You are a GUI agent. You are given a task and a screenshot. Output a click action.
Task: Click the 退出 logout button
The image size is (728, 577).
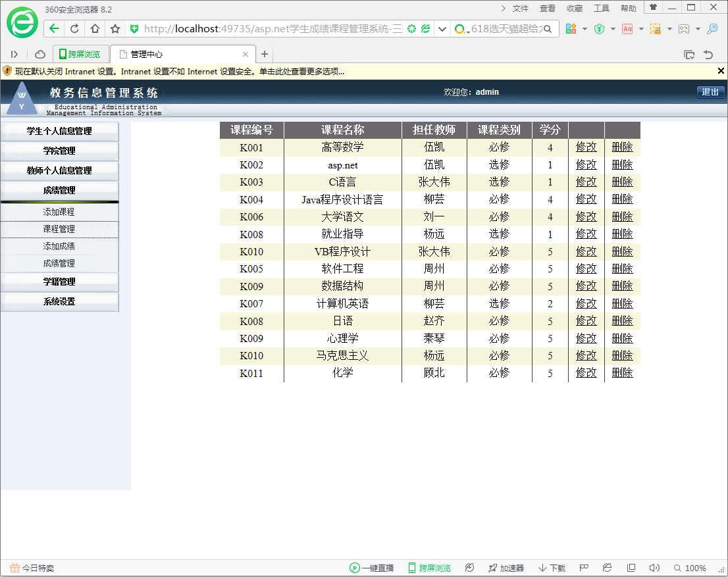pyautogui.click(x=710, y=92)
